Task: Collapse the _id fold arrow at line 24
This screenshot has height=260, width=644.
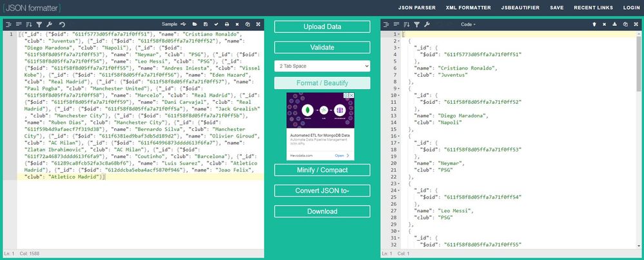Action: [399, 190]
